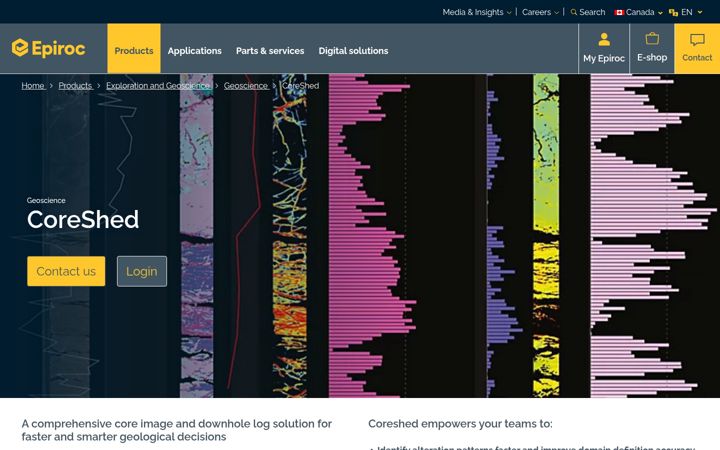
Task: Expand Media & Insights dropdown
Action: tap(477, 12)
